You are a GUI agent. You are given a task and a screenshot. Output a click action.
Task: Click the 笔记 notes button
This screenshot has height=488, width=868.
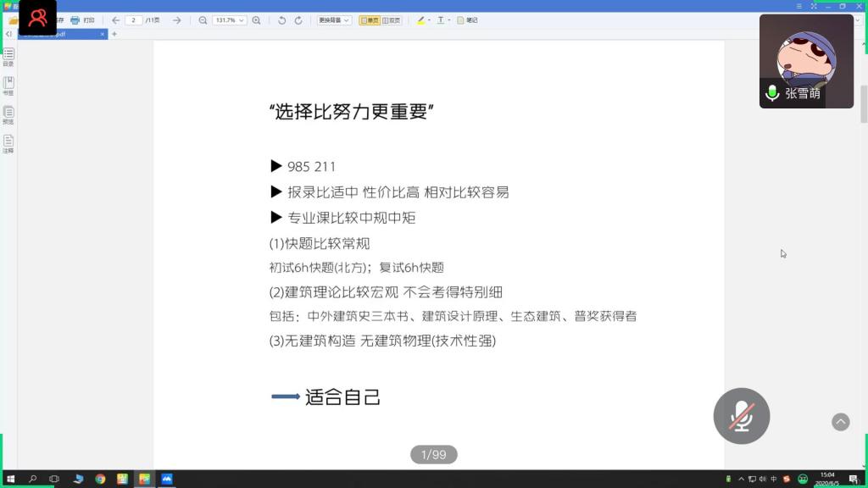tap(467, 19)
